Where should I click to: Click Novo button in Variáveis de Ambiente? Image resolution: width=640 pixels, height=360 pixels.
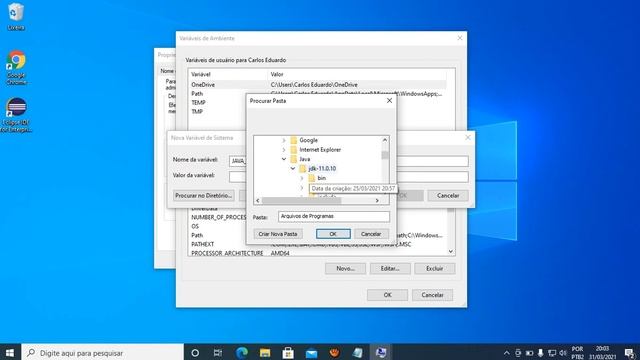pos(345,269)
